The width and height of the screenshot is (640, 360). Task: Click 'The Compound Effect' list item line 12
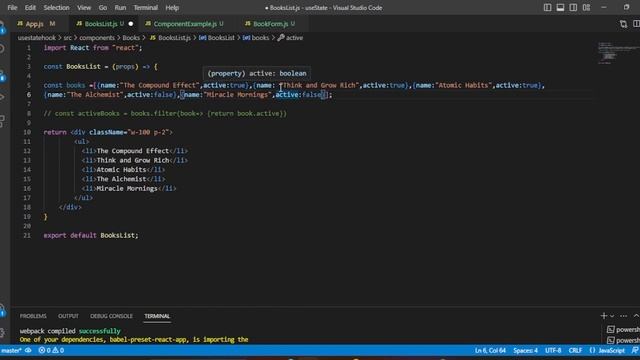[x=135, y=151]
